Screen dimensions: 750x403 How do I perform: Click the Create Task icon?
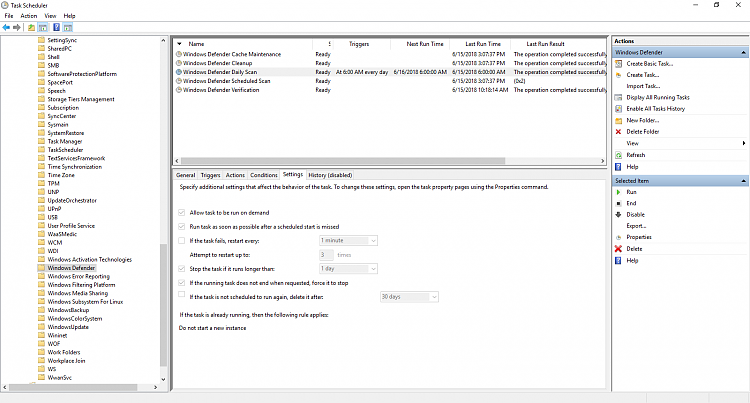[x=618, y=75]
